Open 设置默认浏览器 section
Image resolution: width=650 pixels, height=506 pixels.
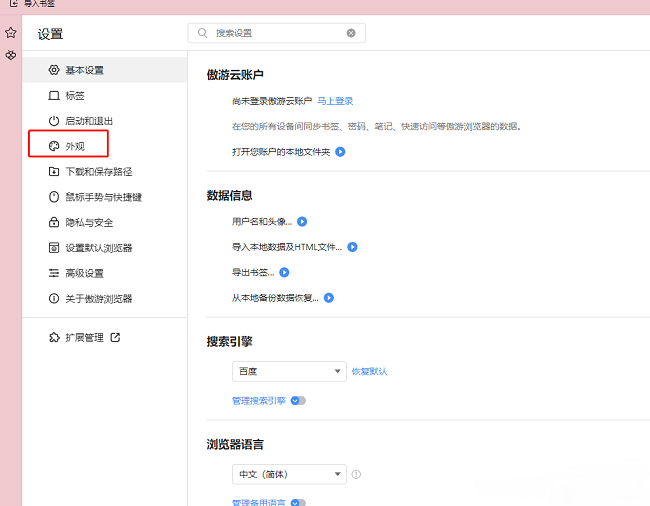point(104,248)
